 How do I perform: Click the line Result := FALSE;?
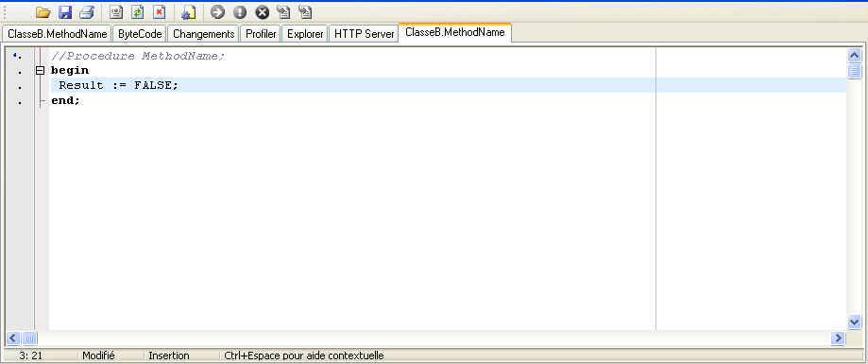[x=118, y=85]
